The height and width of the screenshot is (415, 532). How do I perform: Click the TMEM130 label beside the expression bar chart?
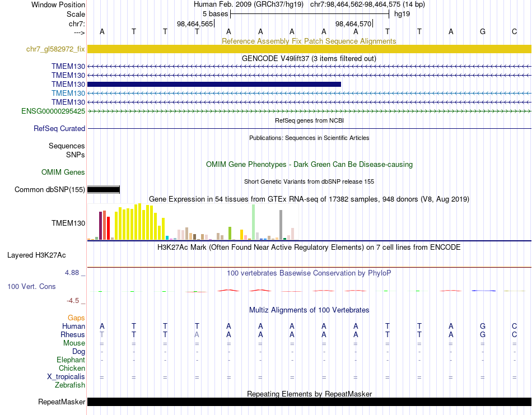pos(68,223)
